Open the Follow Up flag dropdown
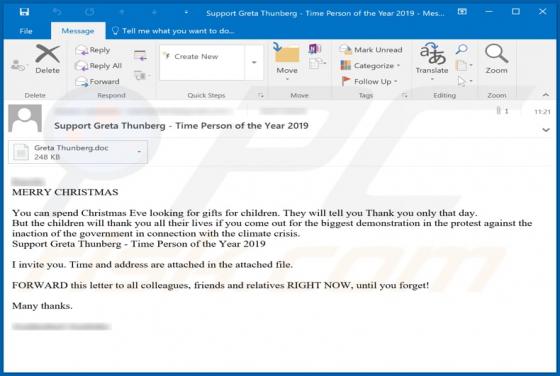Screen dimensions: 560x376 tap(369, 81)
